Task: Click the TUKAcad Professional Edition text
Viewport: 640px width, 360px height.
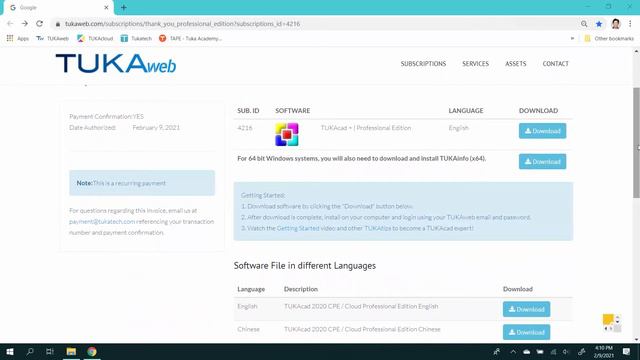Action: pyautogui.click(x=366, y=128)
